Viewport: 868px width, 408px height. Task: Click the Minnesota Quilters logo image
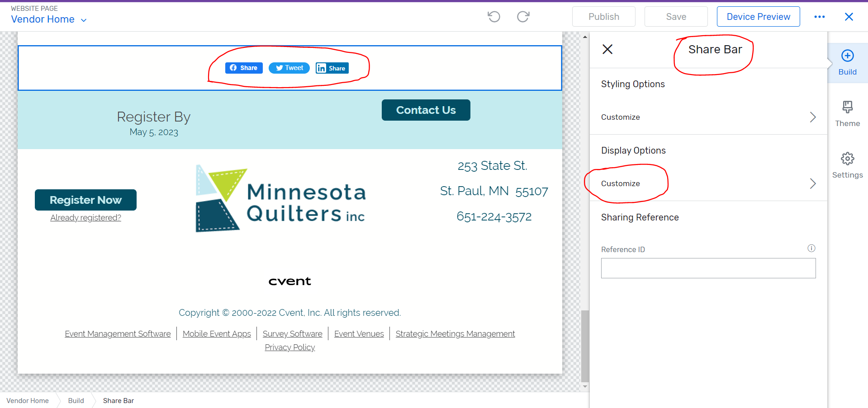[280, 198]
